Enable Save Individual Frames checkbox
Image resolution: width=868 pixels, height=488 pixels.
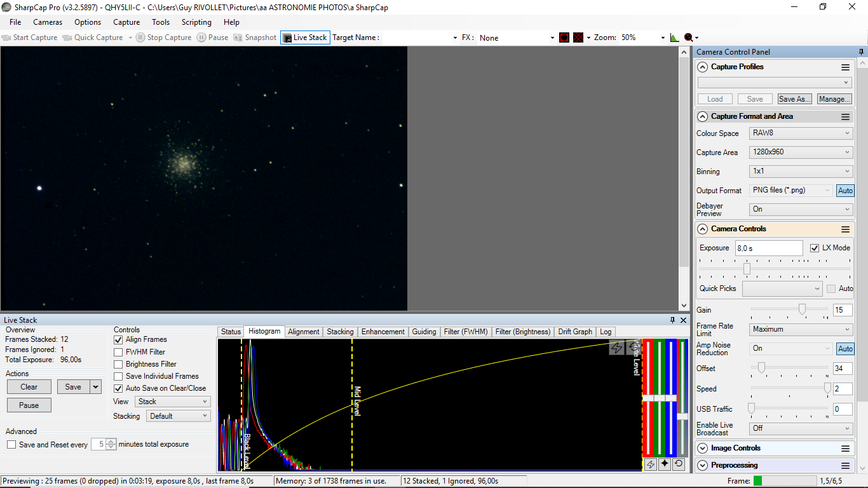[118, 376]
